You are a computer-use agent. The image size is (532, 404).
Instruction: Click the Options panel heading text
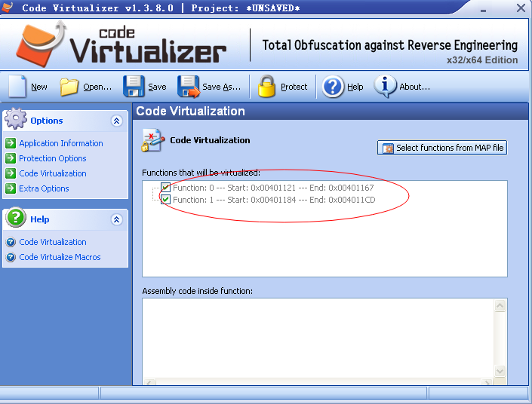(47, 121)
